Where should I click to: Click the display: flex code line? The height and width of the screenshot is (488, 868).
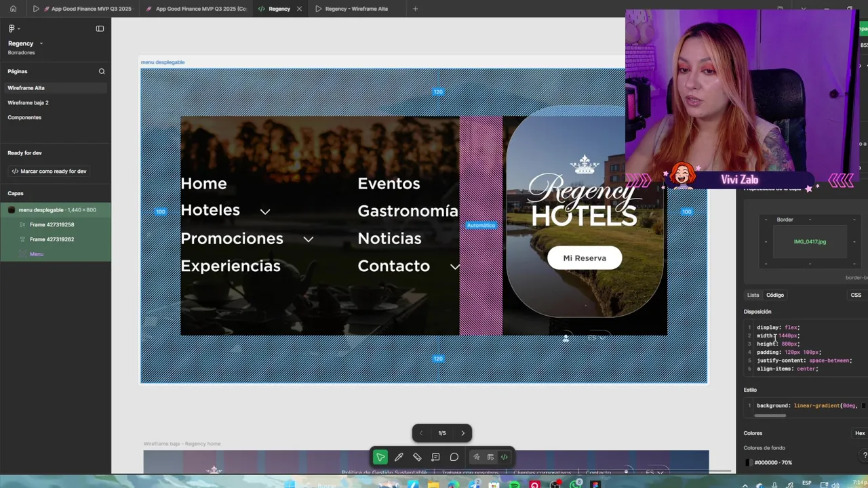(778, 327)
